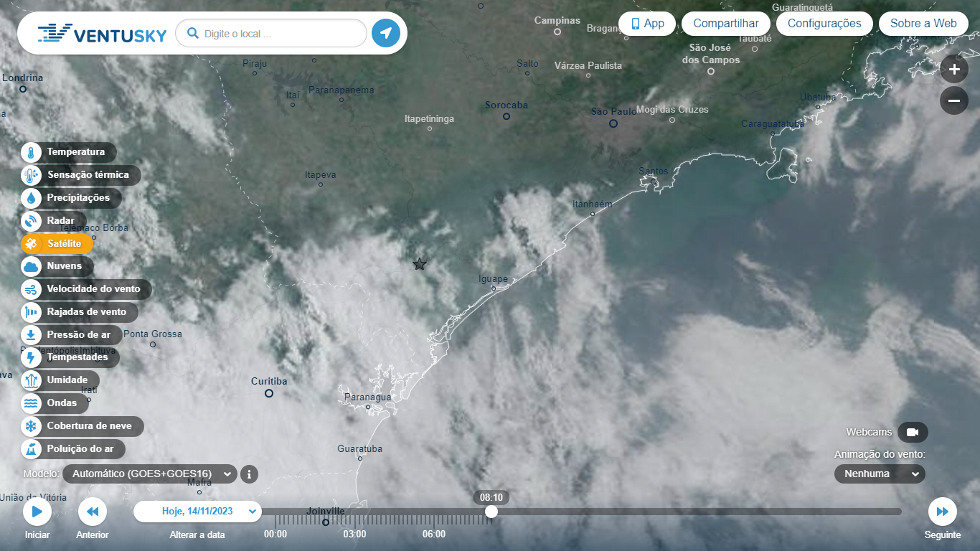Click the Rajadas de vento icon
This screenshot has width=980, height=551.
[32, 312]
